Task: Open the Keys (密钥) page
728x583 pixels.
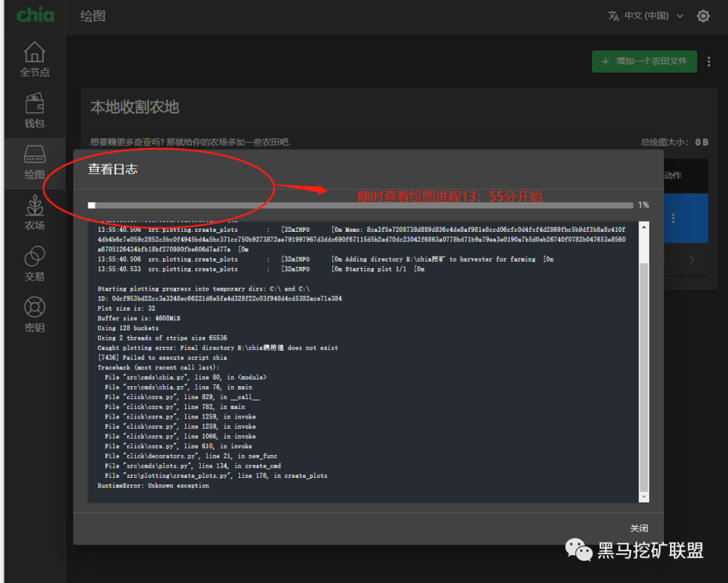Action: tap(35, 315)
